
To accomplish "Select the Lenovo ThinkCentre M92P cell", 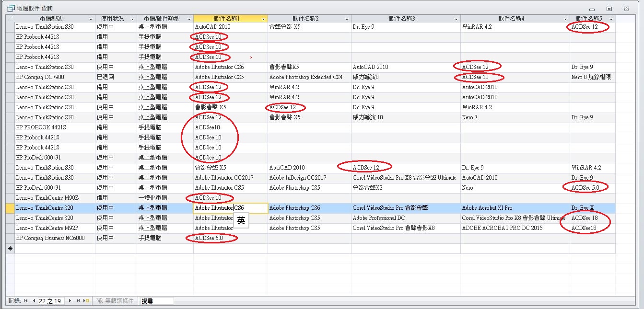I will [x=55, y=228].
